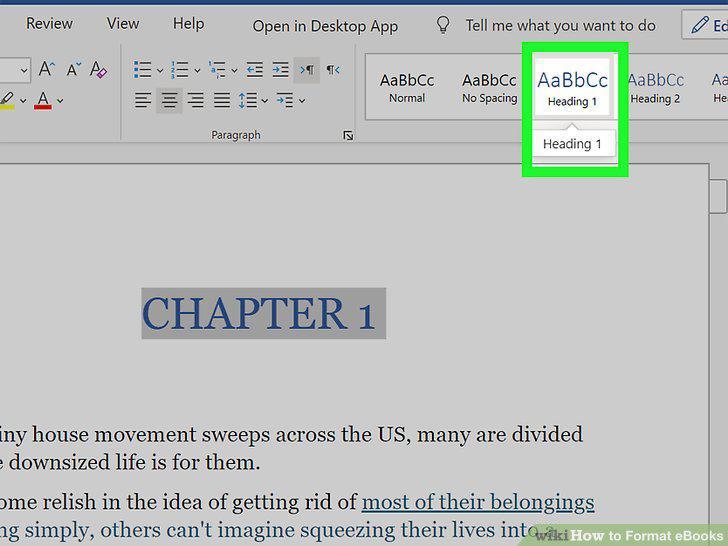This screenshot has height=546, width=728.
Task: Toggle center alignment
Action: coord(169,100)
